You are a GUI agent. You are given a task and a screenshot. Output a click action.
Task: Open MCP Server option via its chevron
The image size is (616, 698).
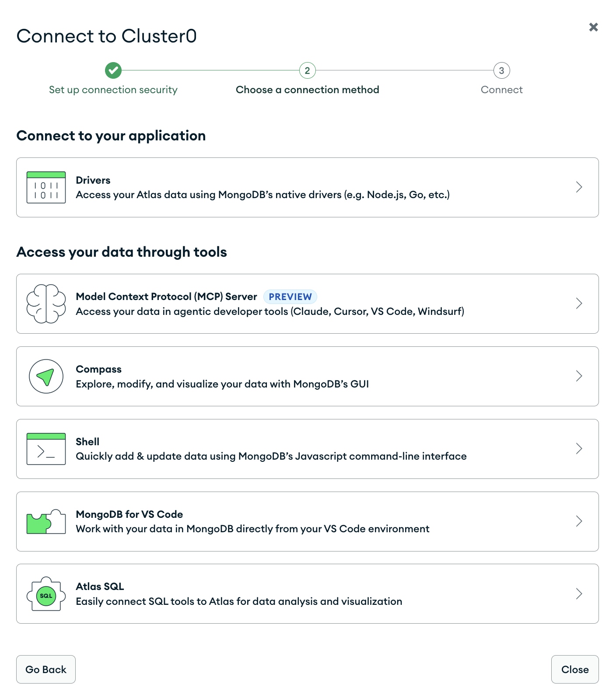click(x=579, y=304)
